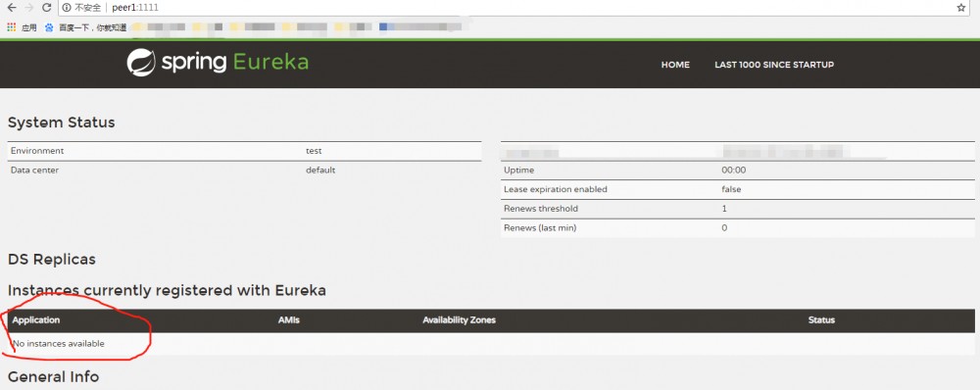The image size is (980, 390).
Task: Click the AMIs column header
Action: click(289, 319)
